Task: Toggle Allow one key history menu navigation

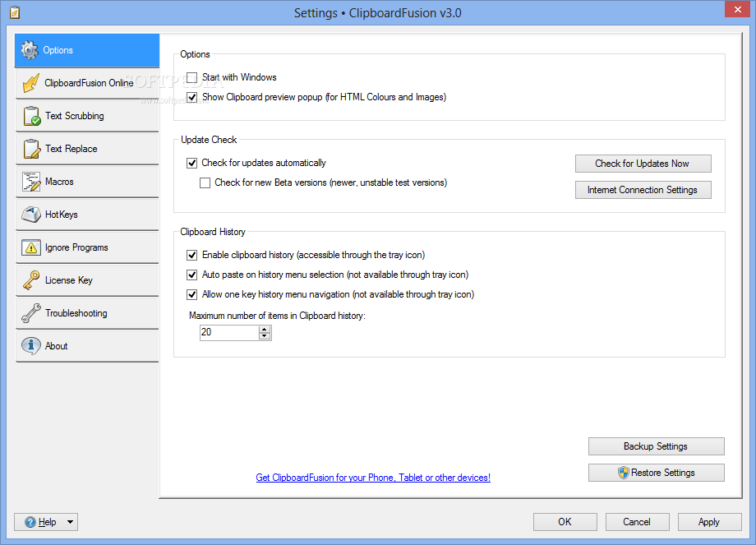Action: 192,294
